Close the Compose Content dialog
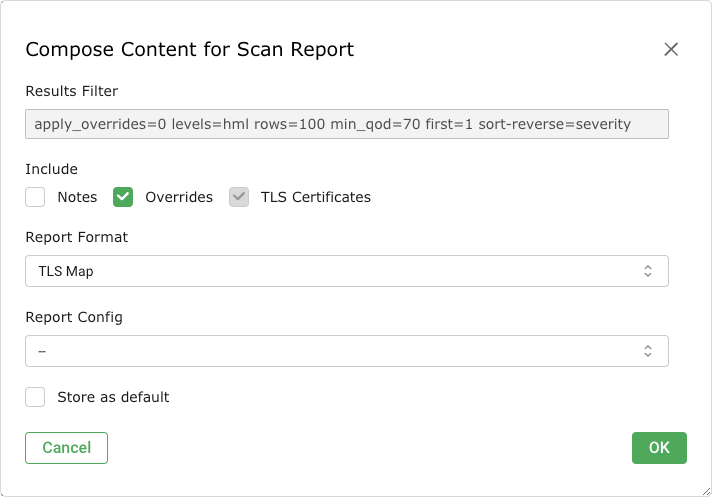Image resolution: width=712 pixels, height=497 pixels. point(671,49)
